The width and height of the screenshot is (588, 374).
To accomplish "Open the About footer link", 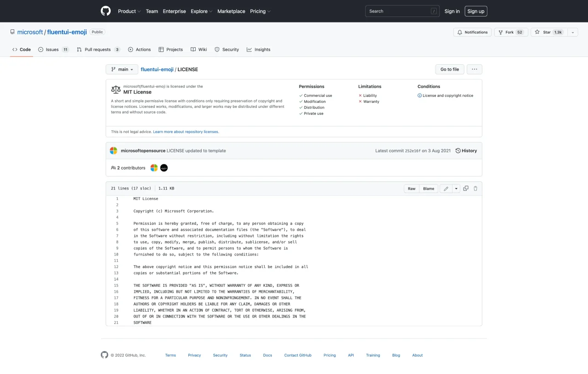I will coord(417,355).
